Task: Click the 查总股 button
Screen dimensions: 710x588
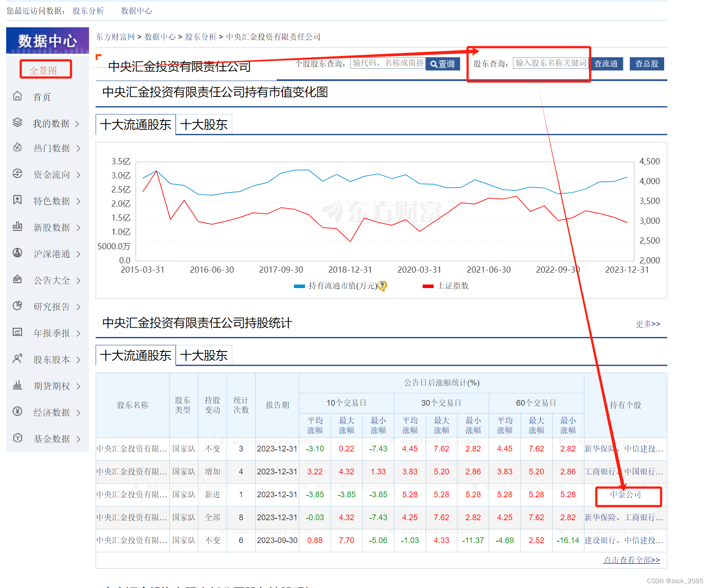Action: [x=647, y=64]
